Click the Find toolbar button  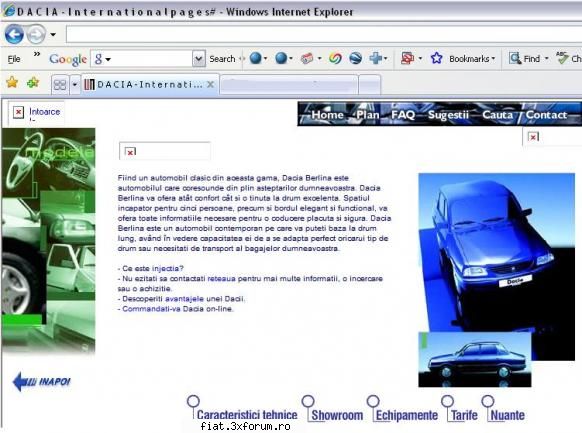click(x=524, y=59)
